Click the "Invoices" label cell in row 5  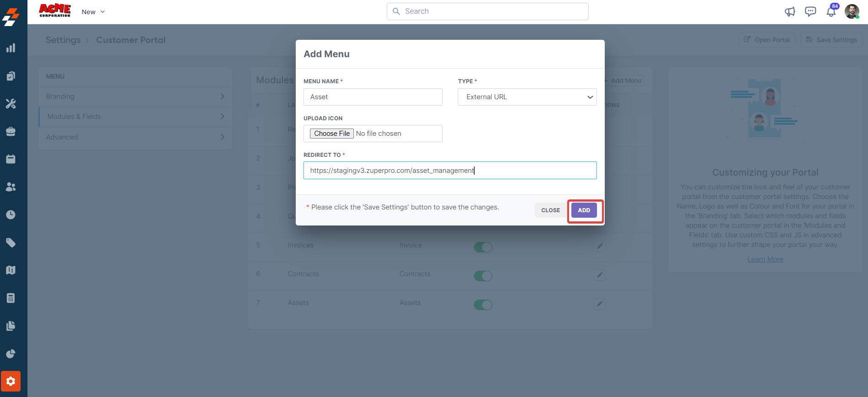click(301, 245)
